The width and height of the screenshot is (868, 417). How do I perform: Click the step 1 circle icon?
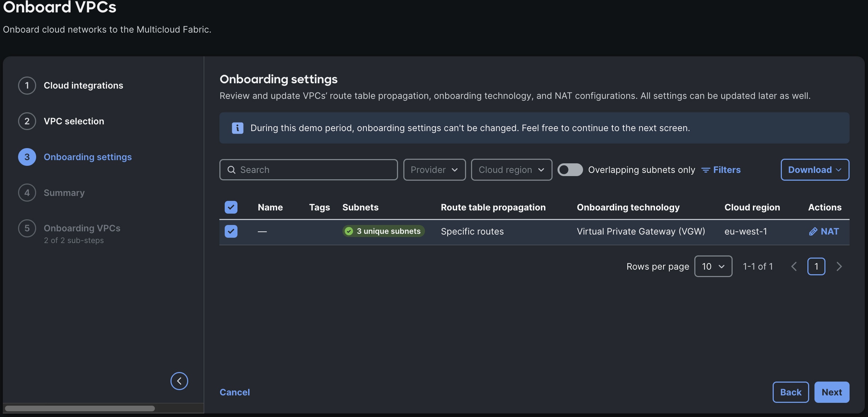point(27,85)
